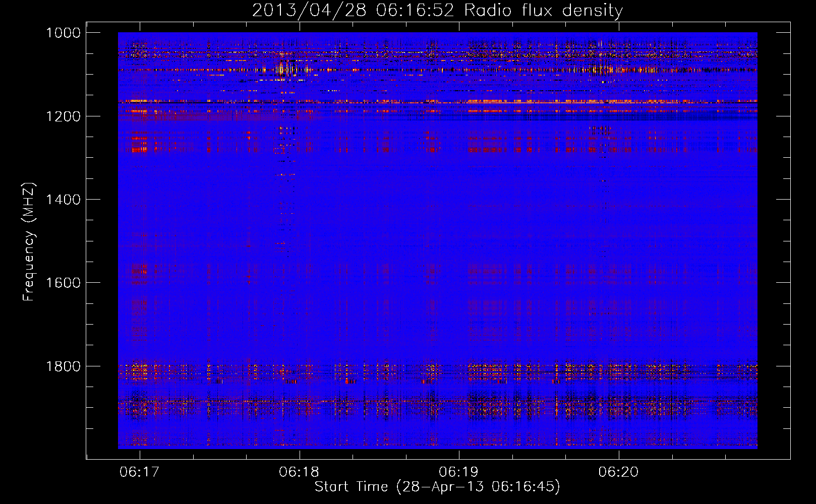The image size is (816, 504).
Task: Click the 06:18 time tick label
Action: pos(299,472)
